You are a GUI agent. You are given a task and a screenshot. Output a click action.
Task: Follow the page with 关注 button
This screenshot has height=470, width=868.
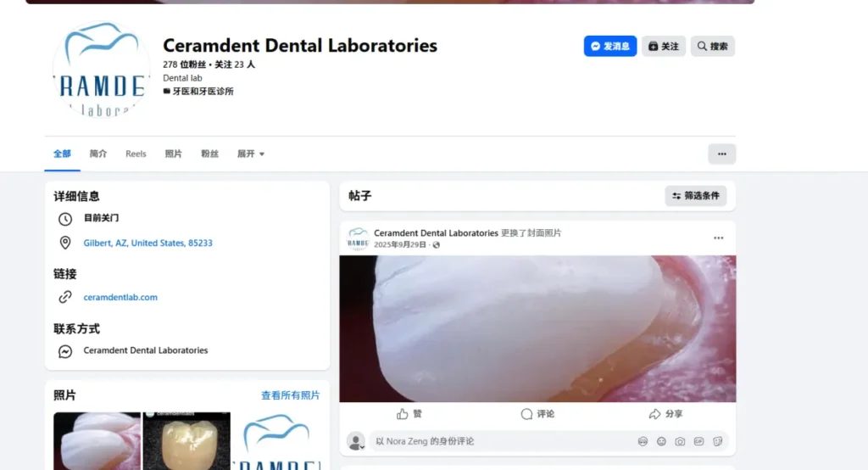(x=663, y=46)
